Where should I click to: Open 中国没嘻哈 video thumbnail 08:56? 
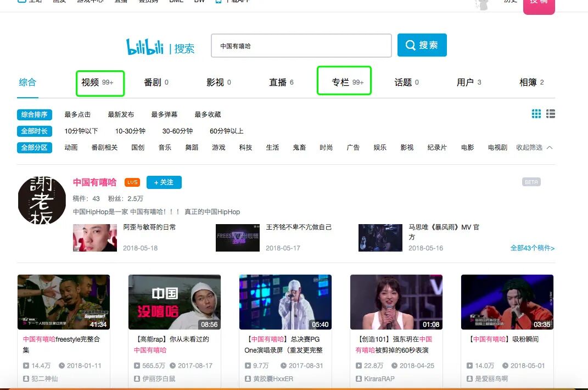point(175,302)
